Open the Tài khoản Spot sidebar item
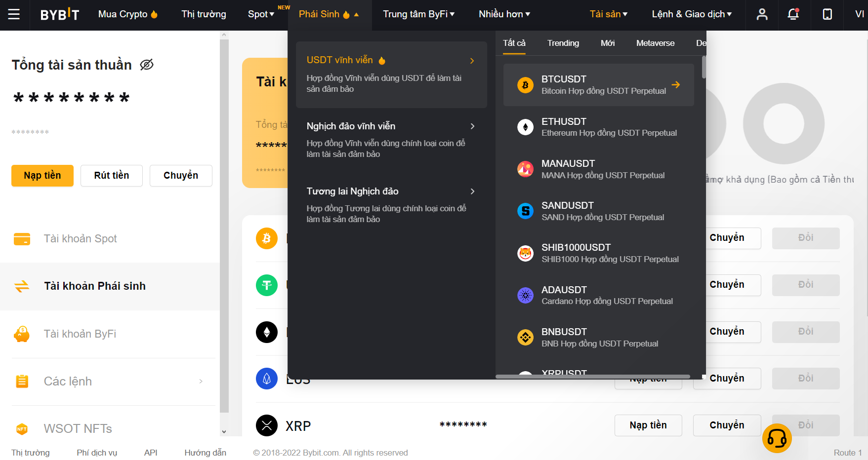 pos(110,239)
